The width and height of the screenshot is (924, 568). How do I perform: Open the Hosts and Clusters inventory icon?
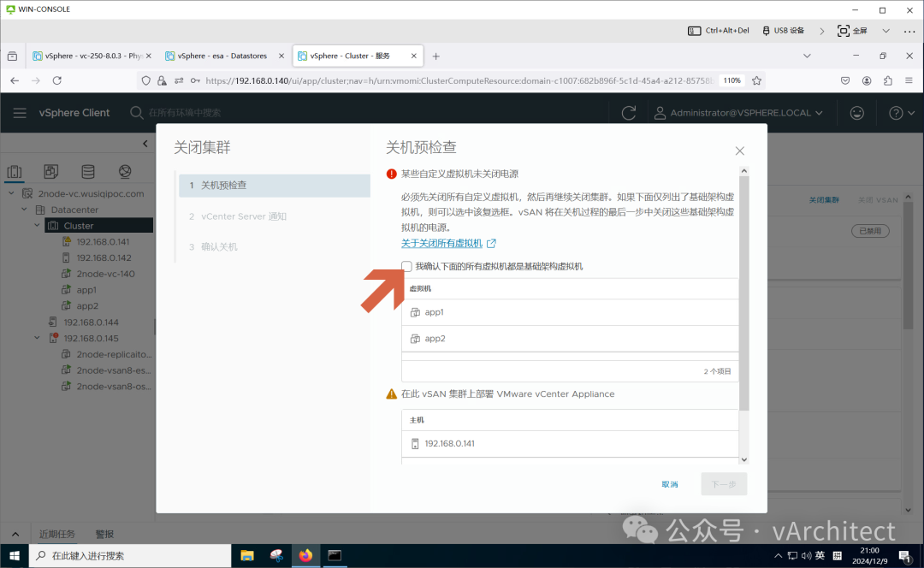click(x=15, y=171)
